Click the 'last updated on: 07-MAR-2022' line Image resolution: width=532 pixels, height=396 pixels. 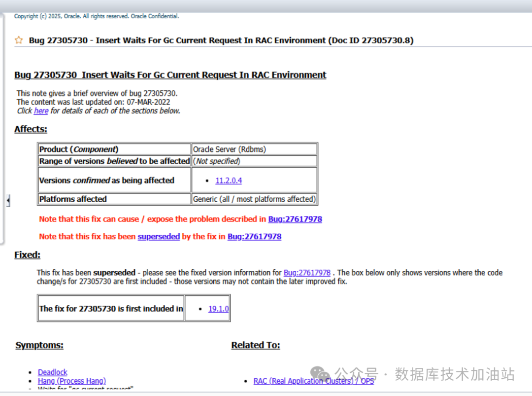pos(93,102)
